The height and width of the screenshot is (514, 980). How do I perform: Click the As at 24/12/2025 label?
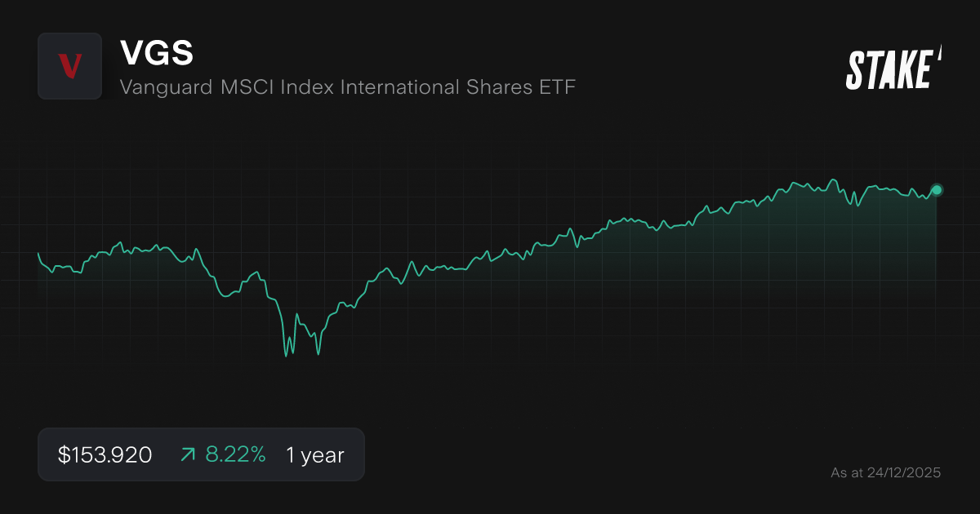(x=886, y=472)
